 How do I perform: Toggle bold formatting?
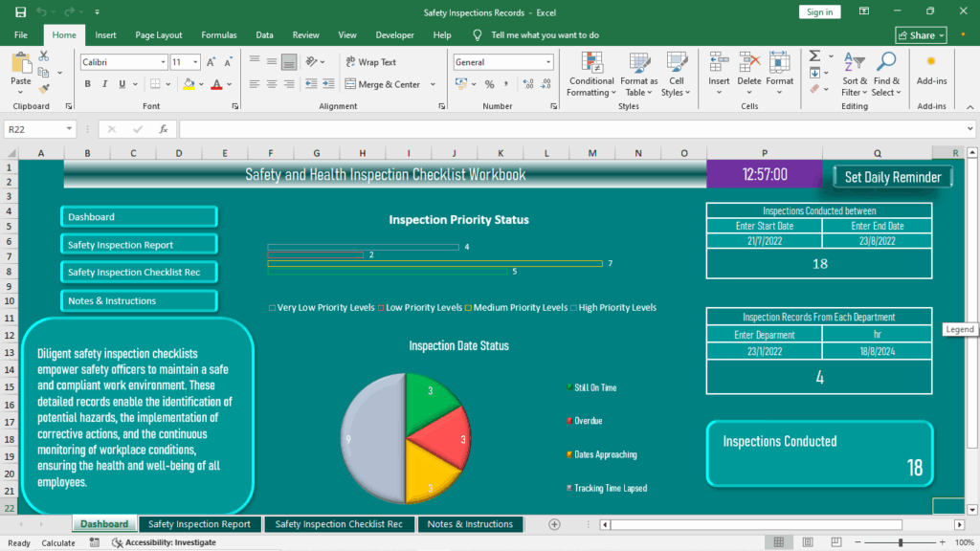(86, 85)
